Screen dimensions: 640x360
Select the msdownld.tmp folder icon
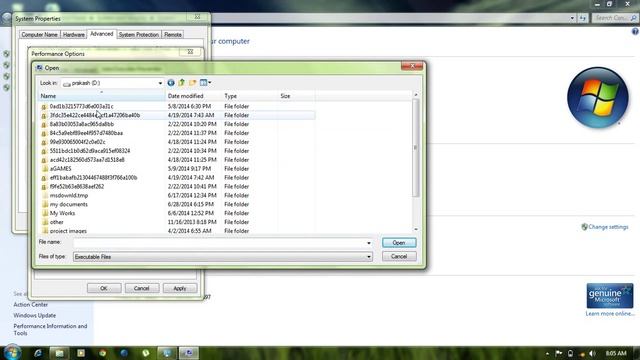(44, 196)
